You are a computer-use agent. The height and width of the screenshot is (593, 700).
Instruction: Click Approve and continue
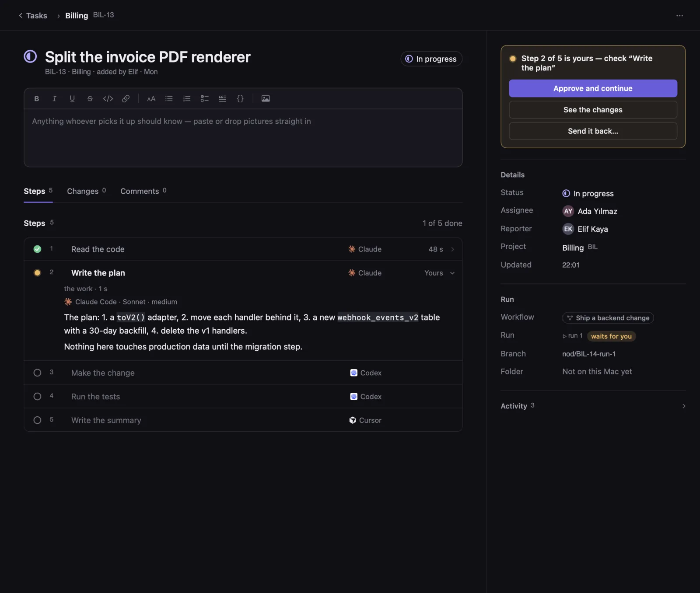(x=593, y=88)
